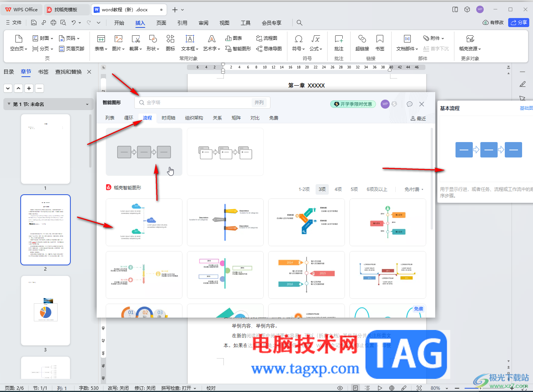Image resolution: width=533 pixels, height=392 pixels.
Task: Select the Cycle category tab
Action: pyautogui.click(x=129, y=118)
